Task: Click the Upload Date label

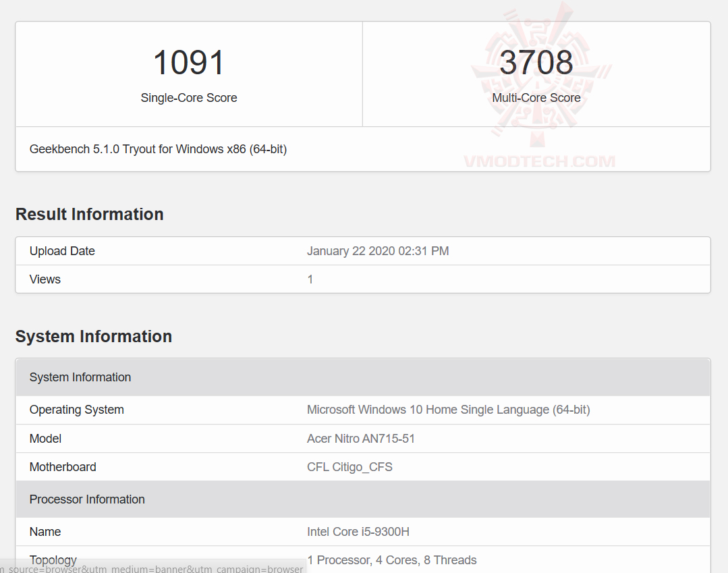Action: [62, 251]
